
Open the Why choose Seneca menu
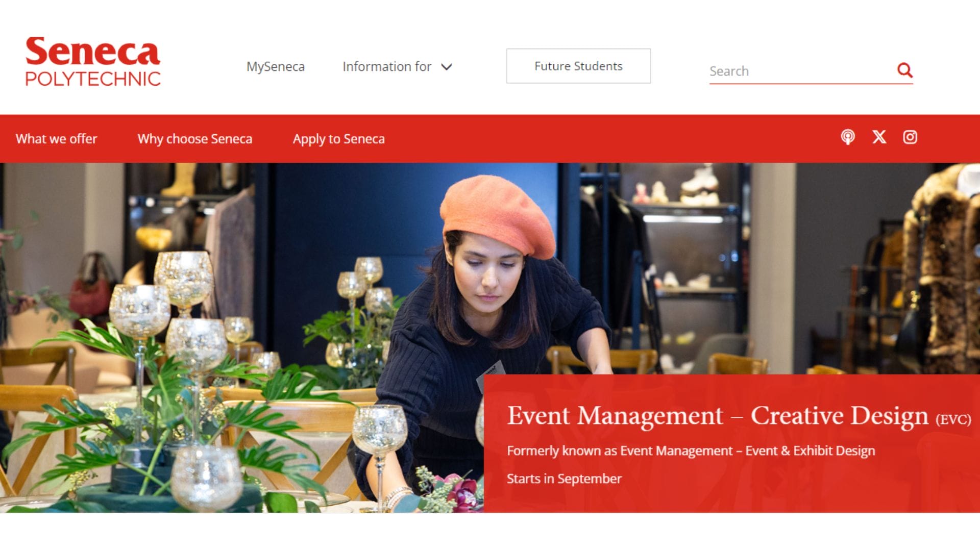pos(195,139)
